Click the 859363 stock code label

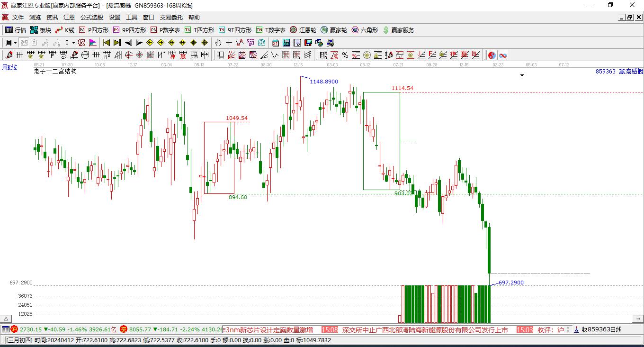[606, 72]
